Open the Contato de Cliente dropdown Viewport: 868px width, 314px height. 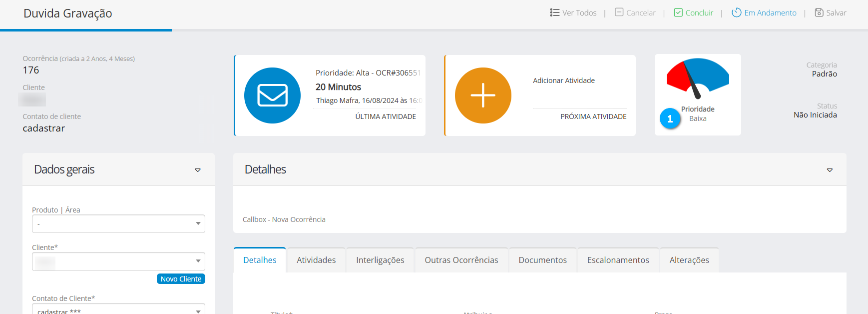(118, 310)
